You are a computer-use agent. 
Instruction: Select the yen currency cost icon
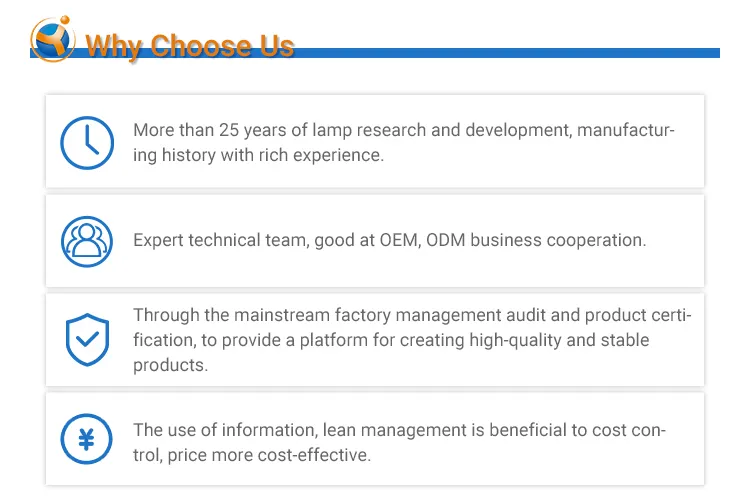[87, 439]
